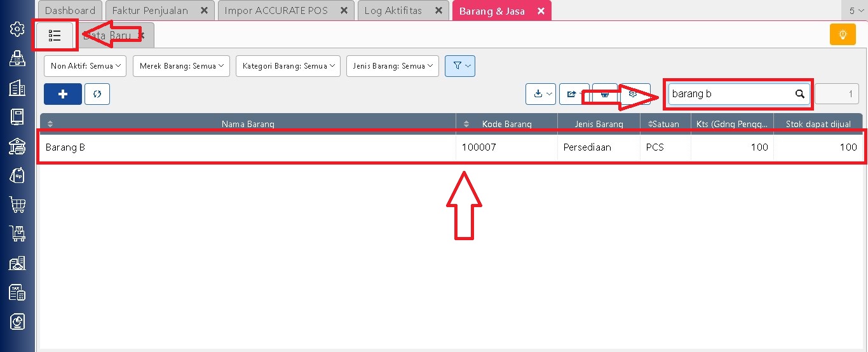The image size is (868, 352).
Task: Switch to the Log Aktifitas tab
Action: point(394,11)
